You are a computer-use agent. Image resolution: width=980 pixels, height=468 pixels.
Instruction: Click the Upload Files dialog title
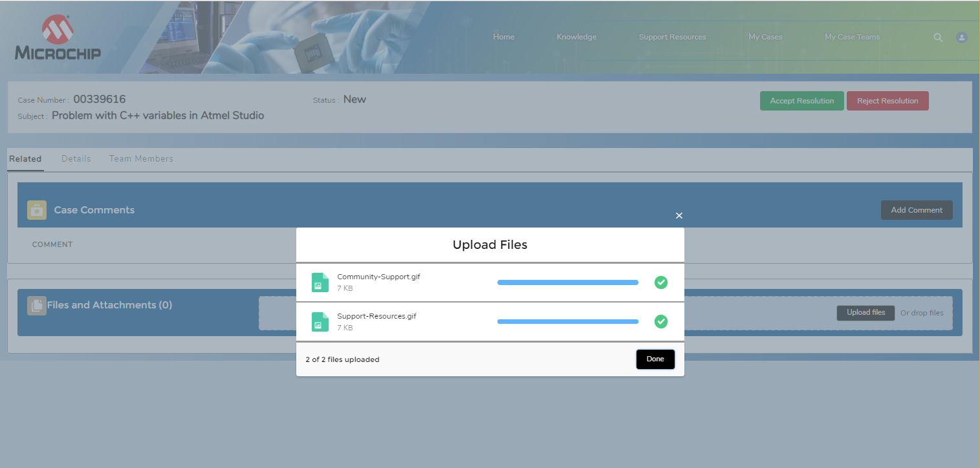490,245
